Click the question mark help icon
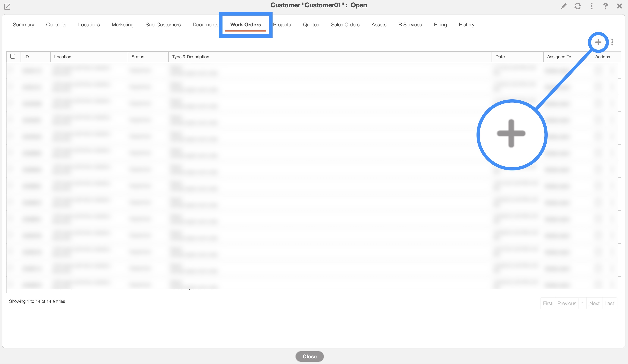This screenshot has height=364, width=628. point(605,6)
